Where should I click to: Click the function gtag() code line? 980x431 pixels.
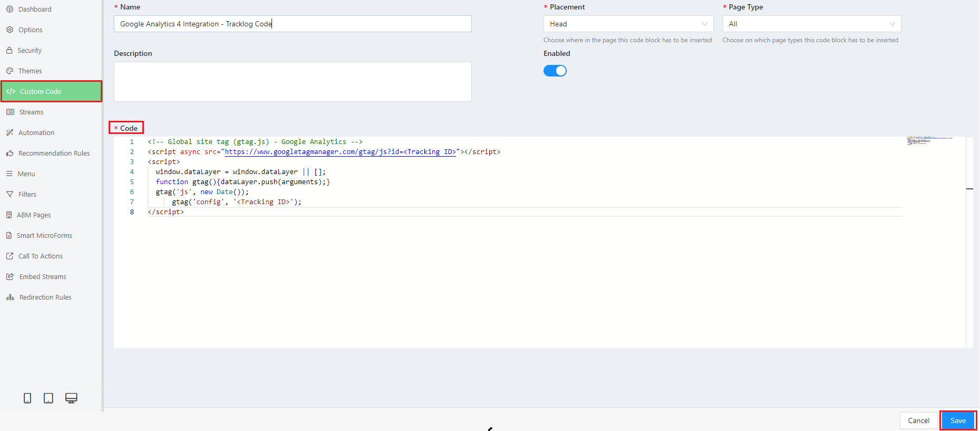pyautogui.click(x=243, y=182)
